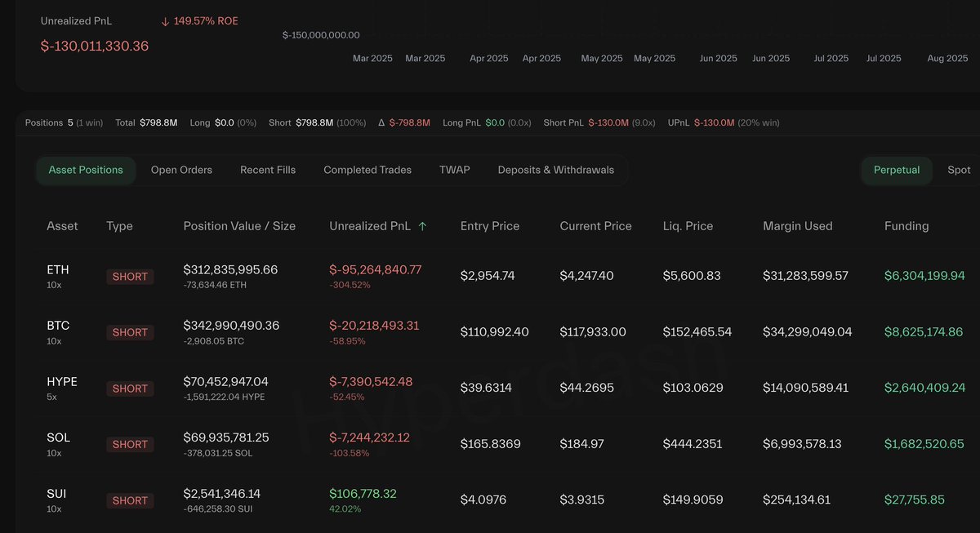980x533 pixels.
Task: Click the Entry Price column header
Action: [488, 225]
